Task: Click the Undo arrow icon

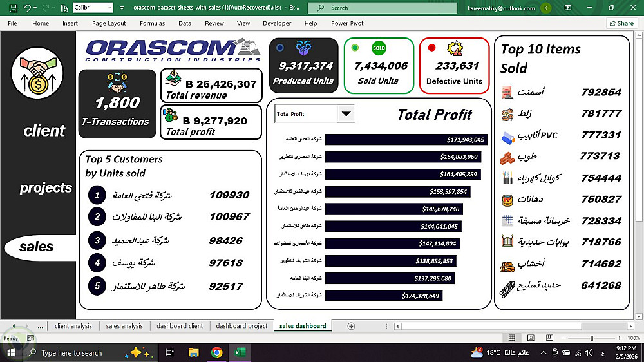Action: click(27, 8)
